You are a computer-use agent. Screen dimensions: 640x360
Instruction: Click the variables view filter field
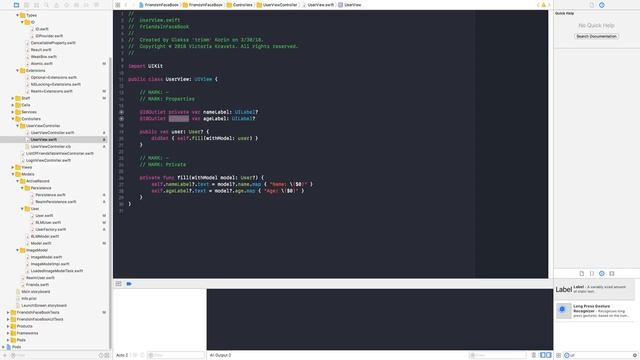point(176,356)
